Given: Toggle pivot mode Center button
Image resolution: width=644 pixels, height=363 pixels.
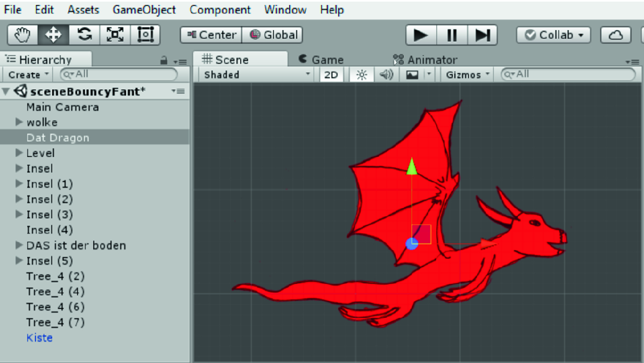Looking at the screenshot, I should (211, 35).
